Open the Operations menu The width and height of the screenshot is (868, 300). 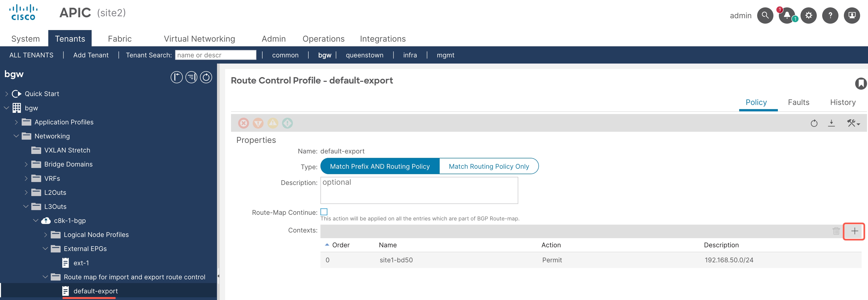coord(323,39)
